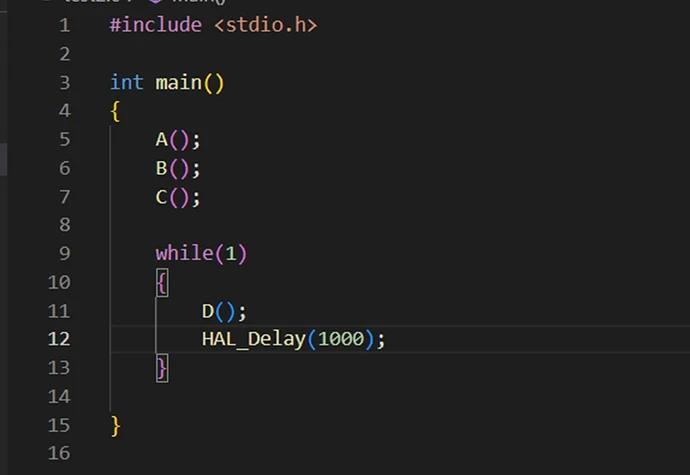Click the <stdio.h> header name
Viewport: 690px width, 475px height.
pyautogui.click(x=265, y=25)
